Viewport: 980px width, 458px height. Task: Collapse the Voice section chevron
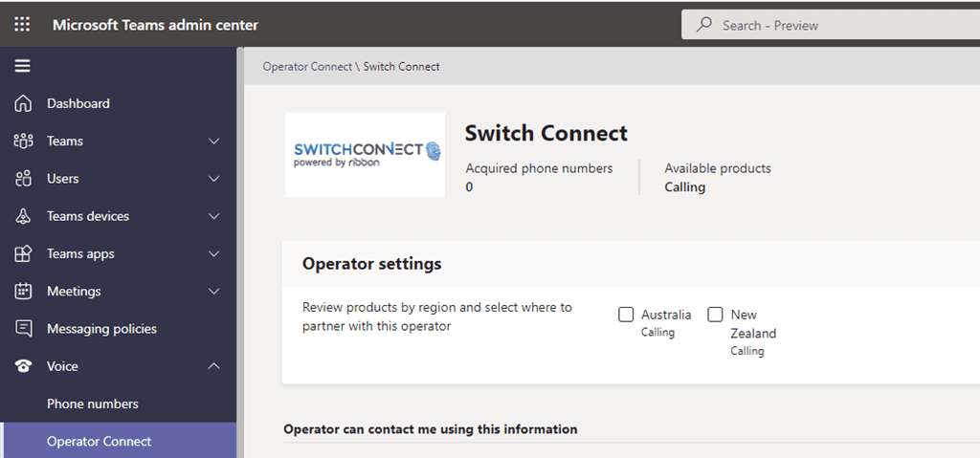point(214,366)
